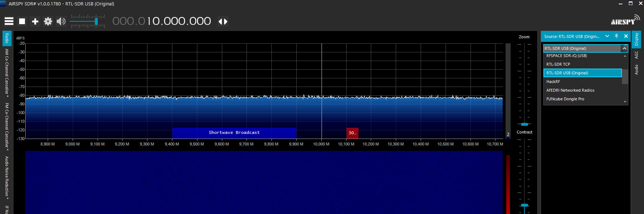Screen dimensions: 644x214
Task: Open Audio Noise Reduction side tab
Action: point(7,178)
